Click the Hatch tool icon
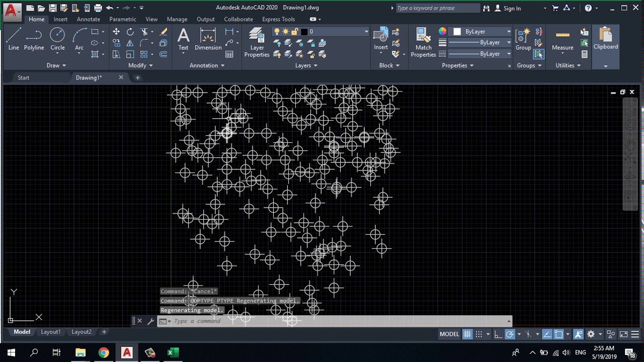The image size is (644, 362). (x=95, y=54)
